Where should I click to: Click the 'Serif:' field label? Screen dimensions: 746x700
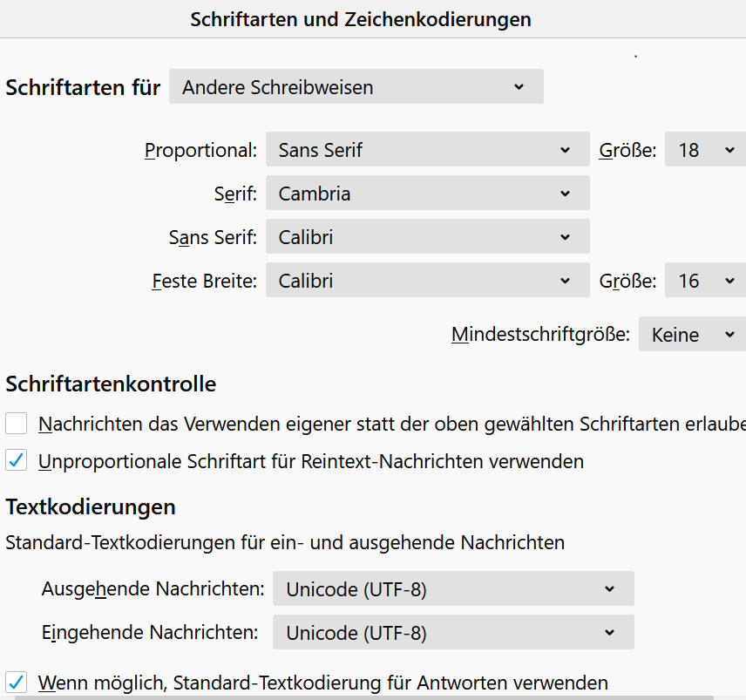(235, 194)
